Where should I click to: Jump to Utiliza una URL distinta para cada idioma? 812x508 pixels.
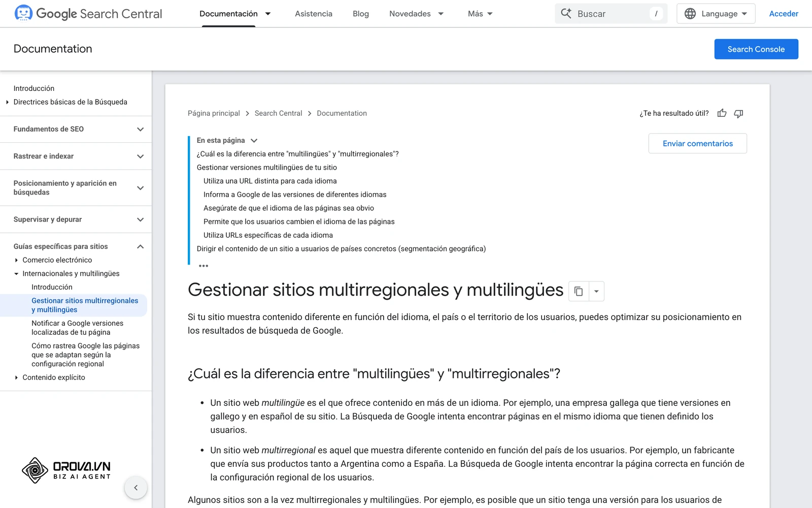pos(270,181)
